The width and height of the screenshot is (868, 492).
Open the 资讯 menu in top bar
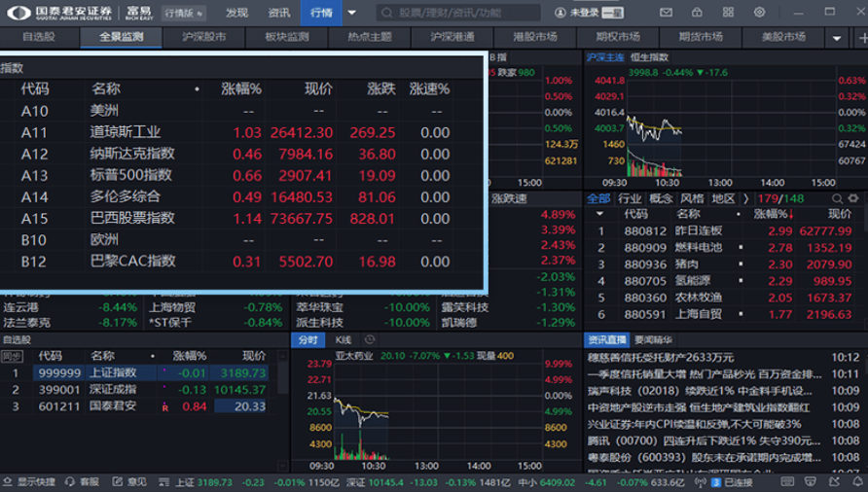click(279, 14)
